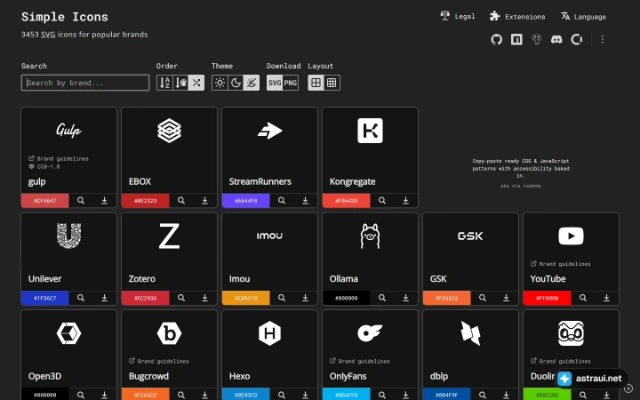Open the Legal page

[x=458, y=16]
